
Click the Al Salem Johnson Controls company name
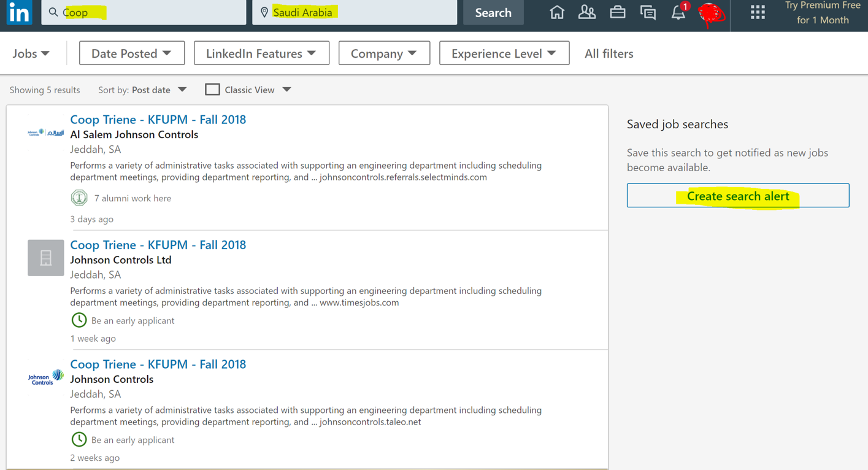pyautogui.click(x=134, y=134)
